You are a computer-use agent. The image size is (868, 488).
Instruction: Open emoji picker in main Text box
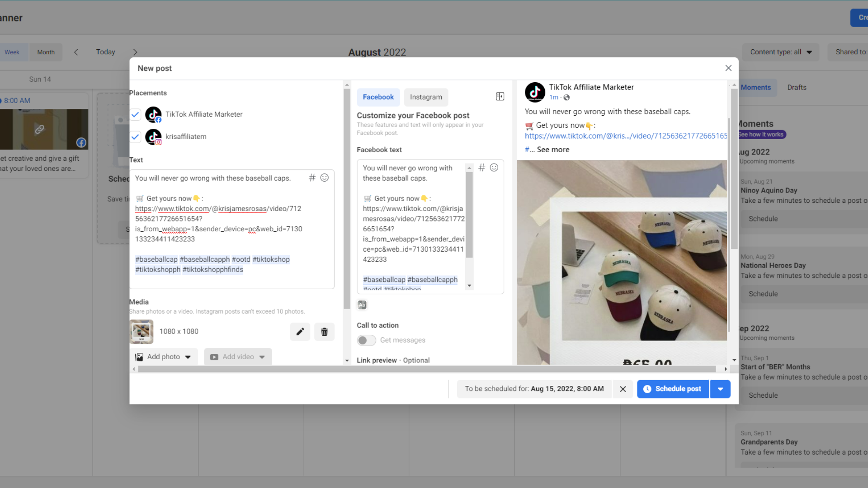click(325, 178)
